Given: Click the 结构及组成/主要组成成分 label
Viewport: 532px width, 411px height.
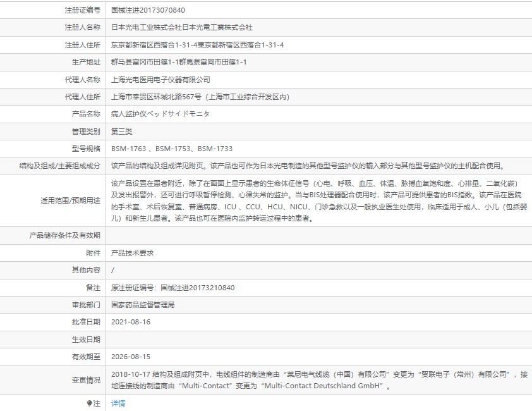Looking at the screenshot, I should coord(60,166).
